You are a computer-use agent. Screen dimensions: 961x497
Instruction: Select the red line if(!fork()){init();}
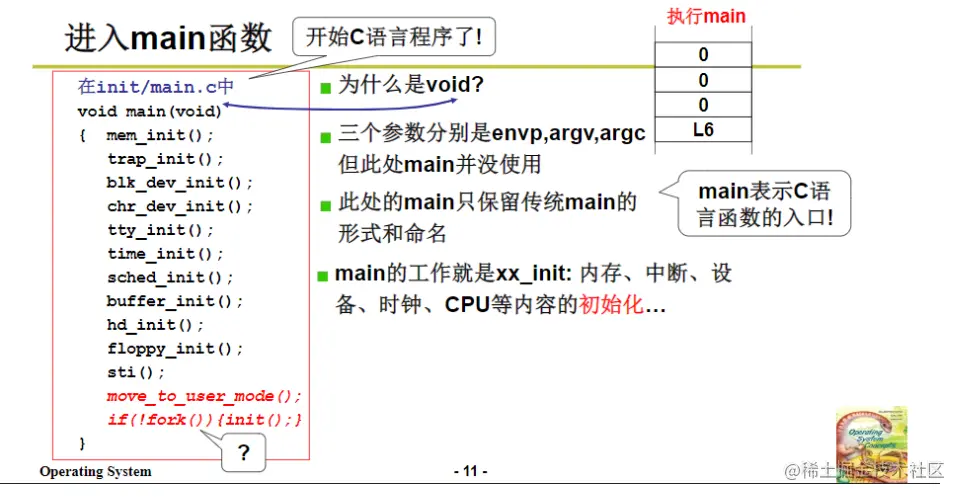(205, 420)
